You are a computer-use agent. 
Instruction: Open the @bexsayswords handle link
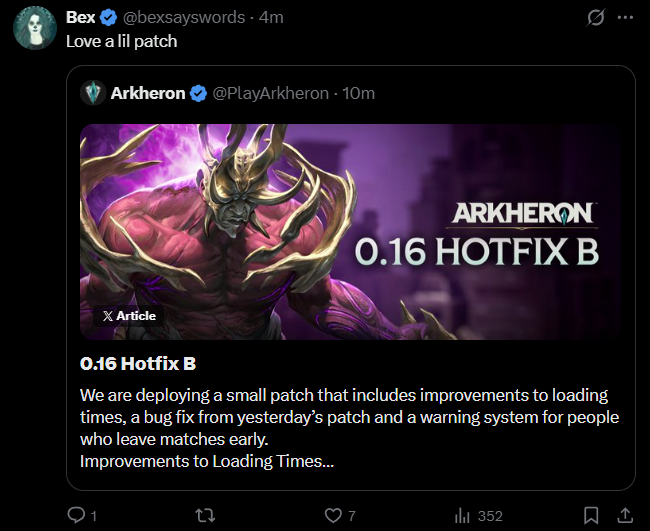[184, 17]
